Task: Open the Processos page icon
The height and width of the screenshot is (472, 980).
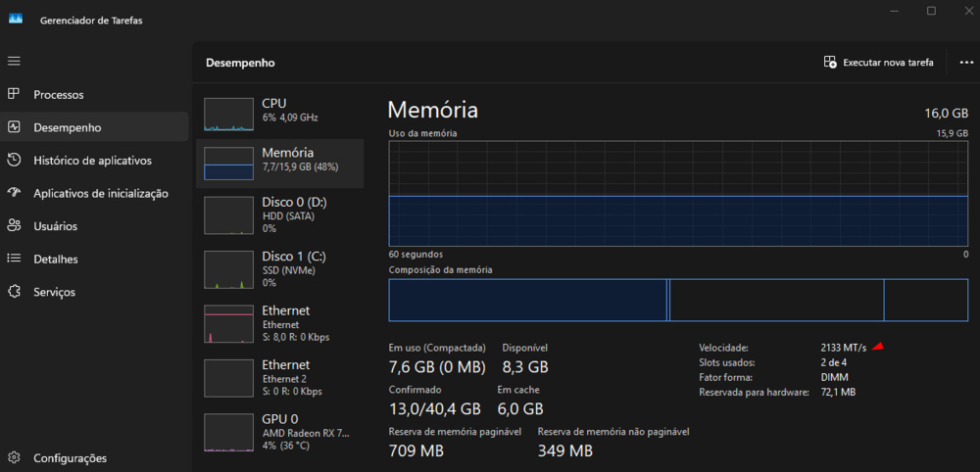Action: click(x=14, y=95)
